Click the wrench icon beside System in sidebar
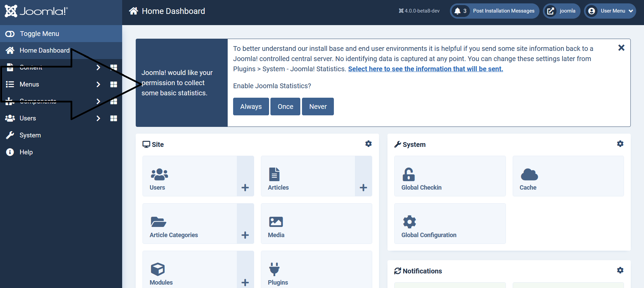644x288 pixels. 10,135
